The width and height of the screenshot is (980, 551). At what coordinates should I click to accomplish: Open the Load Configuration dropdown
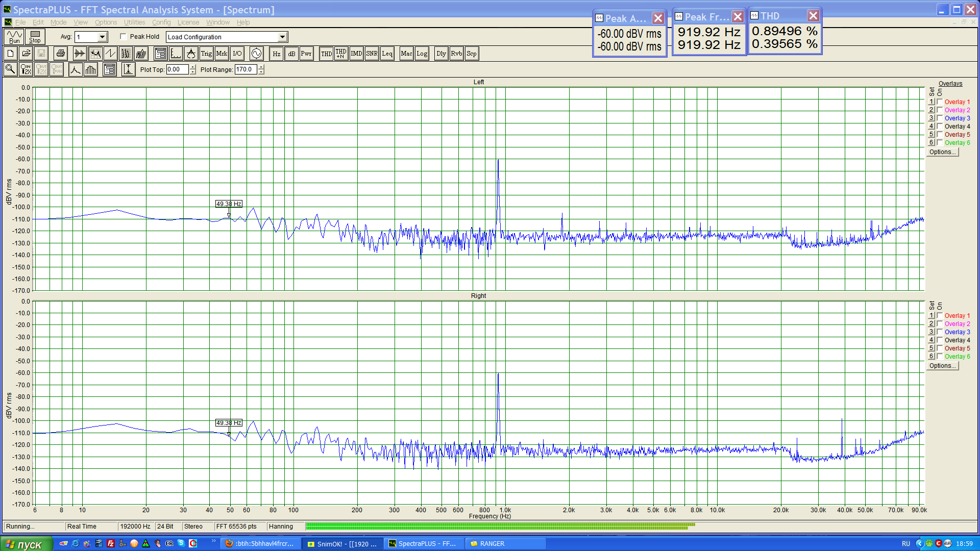coord(282,37)
